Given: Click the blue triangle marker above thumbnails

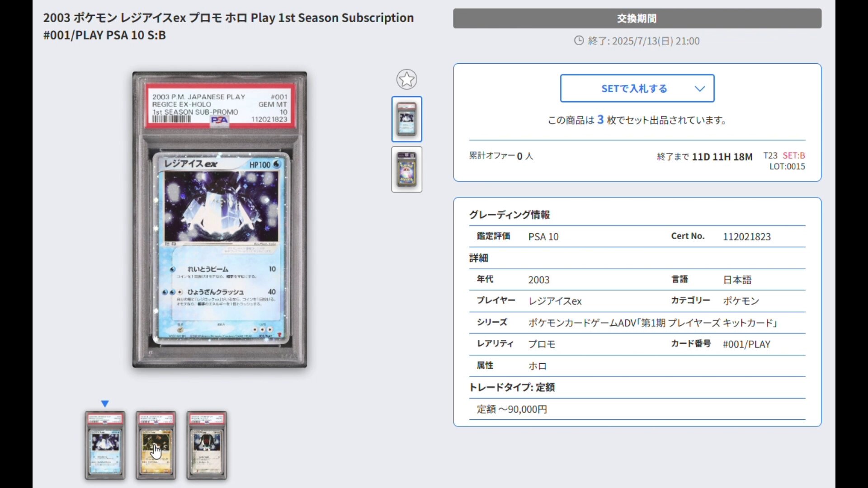Looking at the screenshot, I should 105,404.
